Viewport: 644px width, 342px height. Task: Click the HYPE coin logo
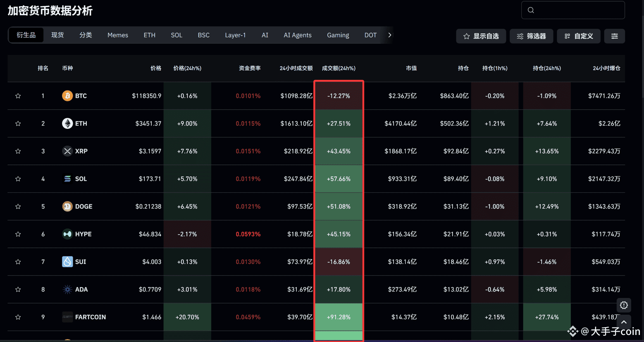pyautogui.click(x=67, y=234)
